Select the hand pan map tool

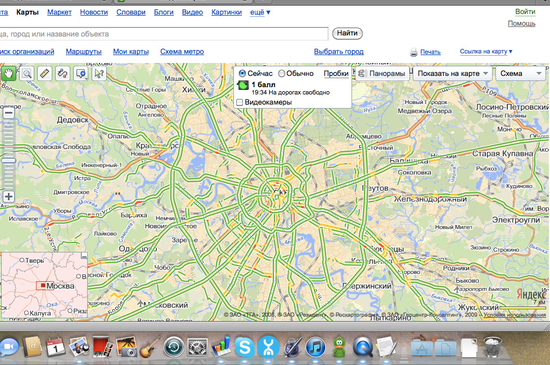pyautogui.click(x=8, y=74)
